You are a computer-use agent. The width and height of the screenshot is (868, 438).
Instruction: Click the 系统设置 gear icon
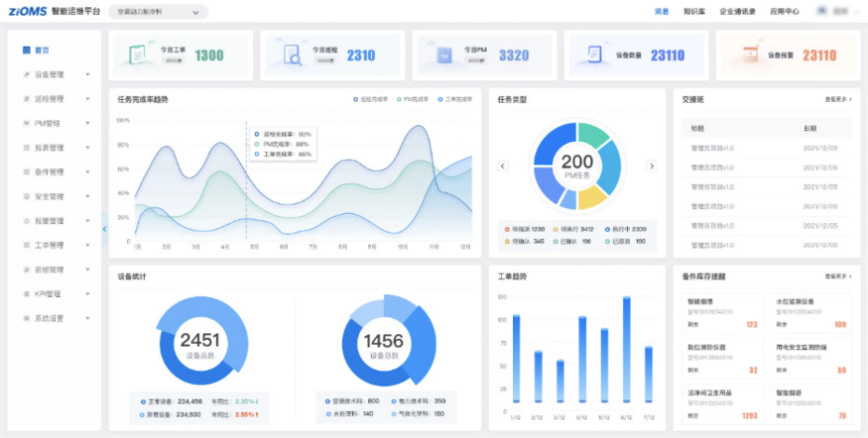[26, 318]
